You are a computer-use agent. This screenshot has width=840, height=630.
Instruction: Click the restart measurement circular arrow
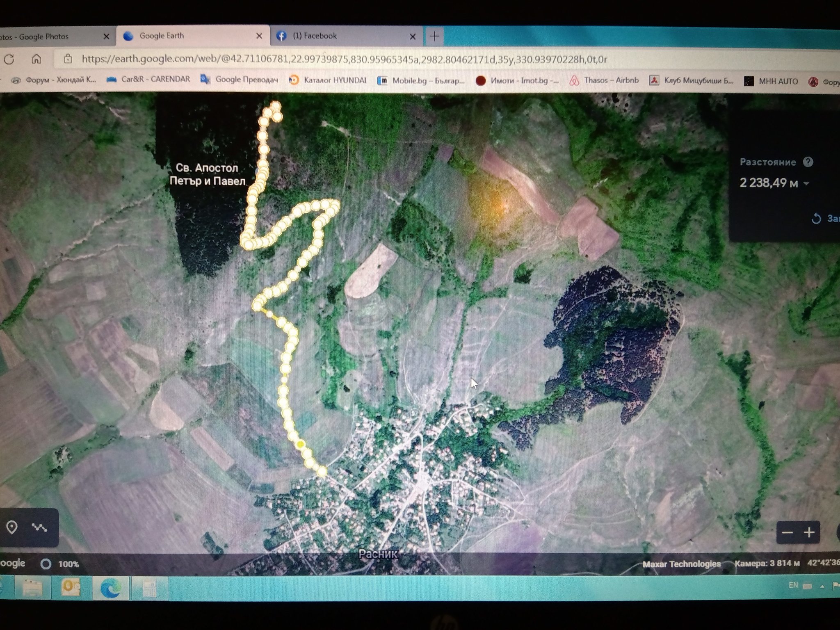[x=816, y=219]
